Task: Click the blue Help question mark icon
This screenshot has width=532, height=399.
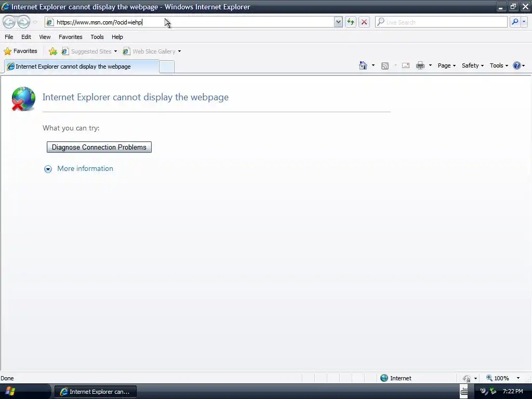Action: [x=517, y=65]
